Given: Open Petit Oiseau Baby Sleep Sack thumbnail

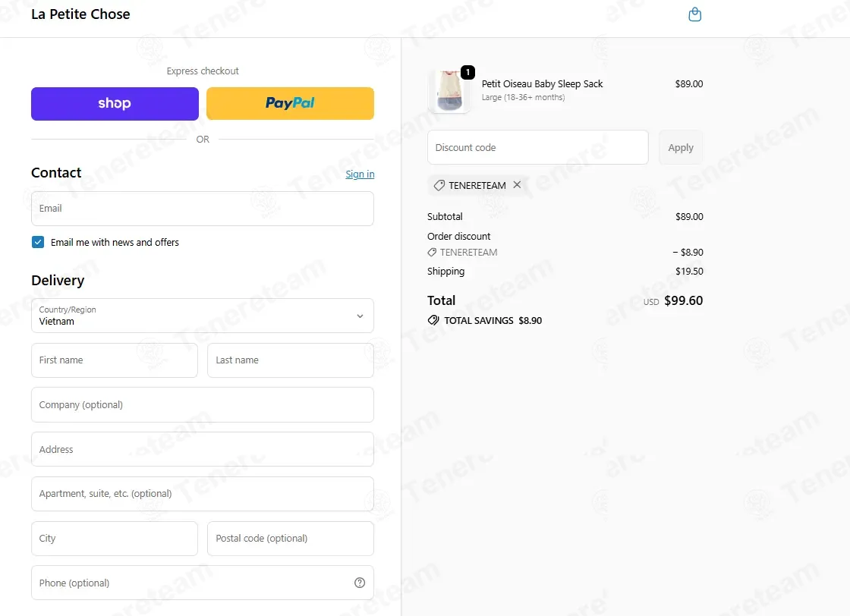Looking at the screenshot, I should [449, 90].
